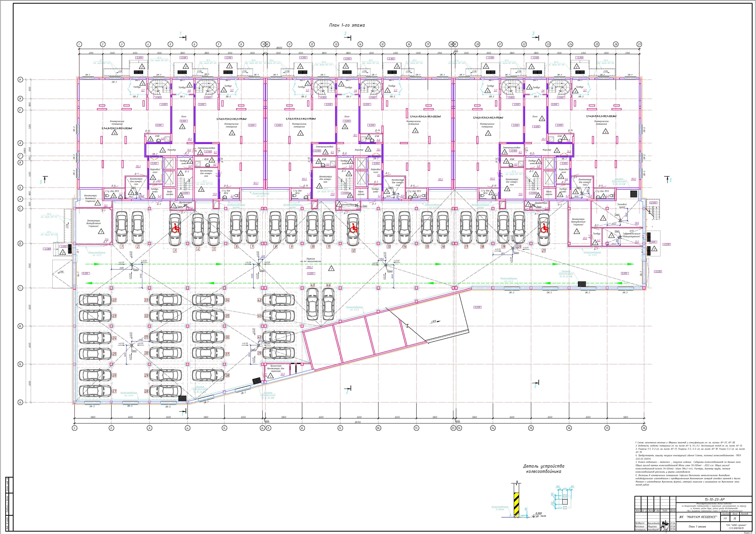Click parking space number 30
This screenshot has width=756, height=534.
pos(147,353)
